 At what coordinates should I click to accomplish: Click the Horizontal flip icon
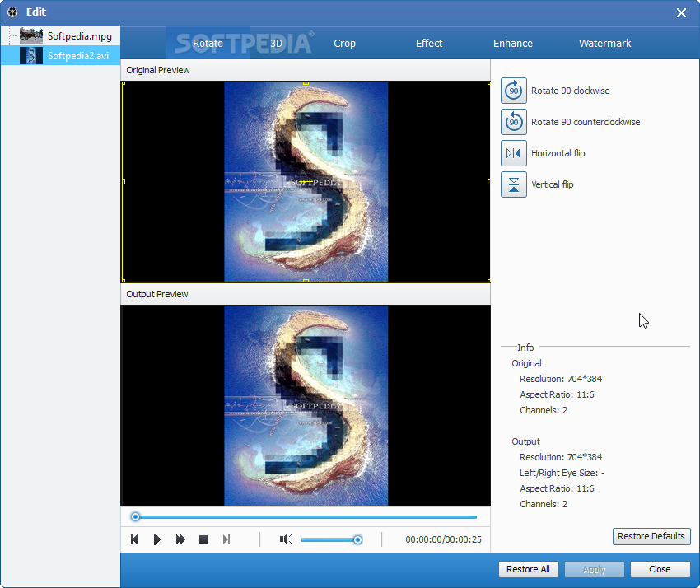(513, 153)
